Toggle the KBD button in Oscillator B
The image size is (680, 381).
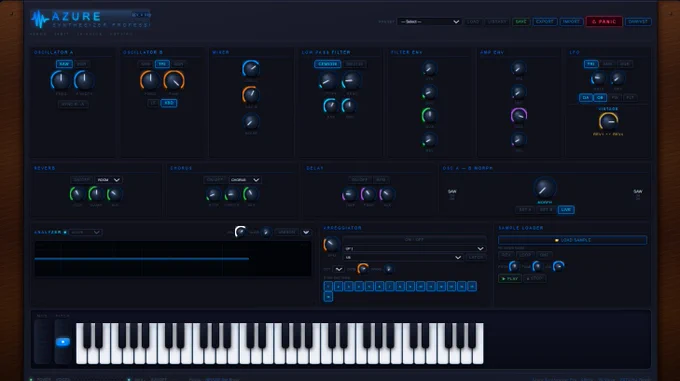[x=169, y=103]
